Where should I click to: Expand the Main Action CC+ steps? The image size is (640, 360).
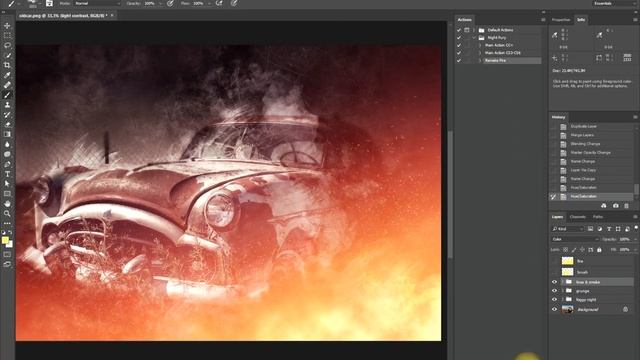click(480, 45)
